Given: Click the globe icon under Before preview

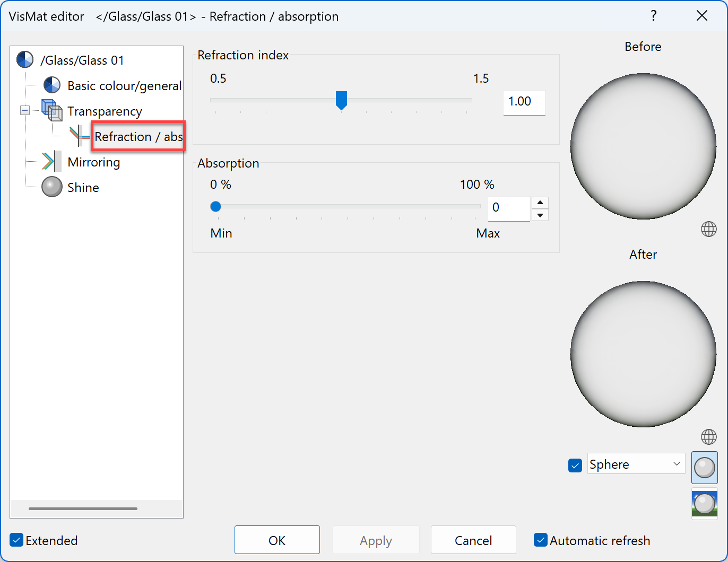Looking at the screenshot, I should click(708, 229).
